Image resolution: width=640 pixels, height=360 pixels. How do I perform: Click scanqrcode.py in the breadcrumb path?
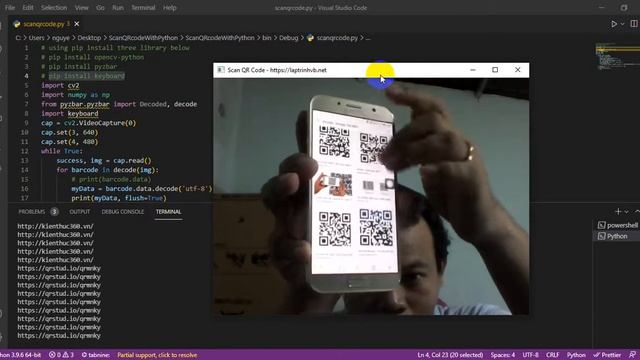click(x=337, y=38)
